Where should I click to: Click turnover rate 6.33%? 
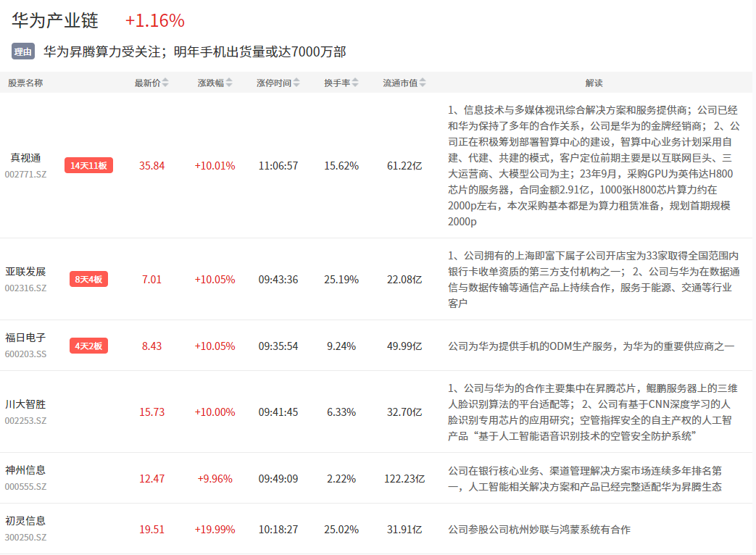click(x=341, y=412)
